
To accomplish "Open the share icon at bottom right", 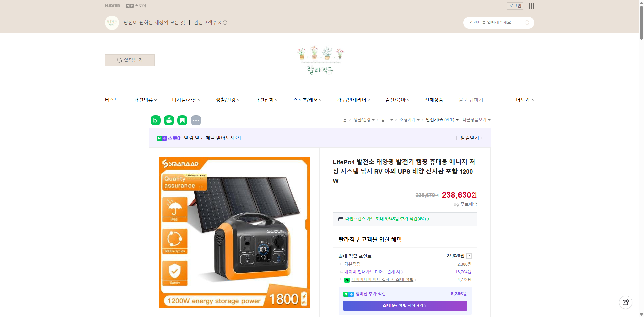I will click(x=626, y=302).
